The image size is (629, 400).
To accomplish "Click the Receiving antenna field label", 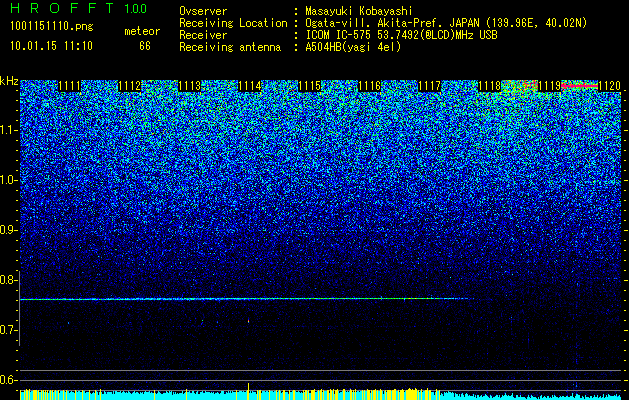I will point(230,47).
